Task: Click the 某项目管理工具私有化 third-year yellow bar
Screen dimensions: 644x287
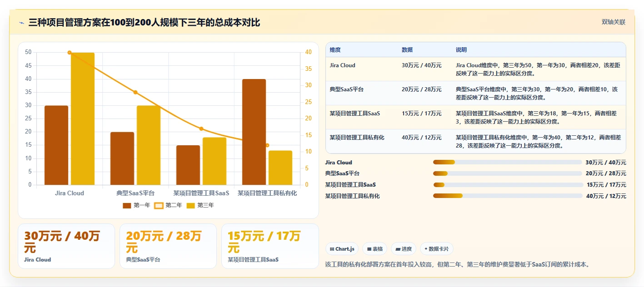Action: point(280,168)
